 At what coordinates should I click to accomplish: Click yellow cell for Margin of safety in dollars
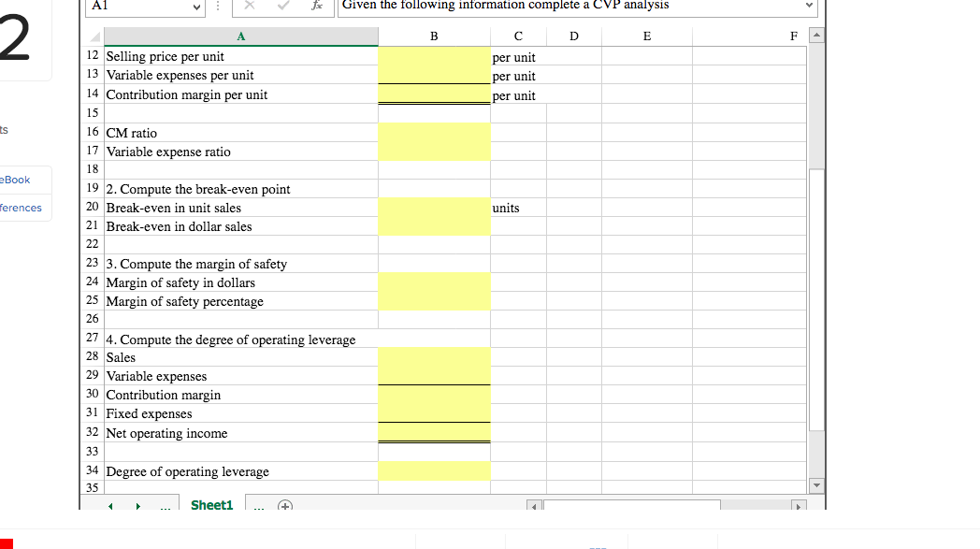click(434, 282)
